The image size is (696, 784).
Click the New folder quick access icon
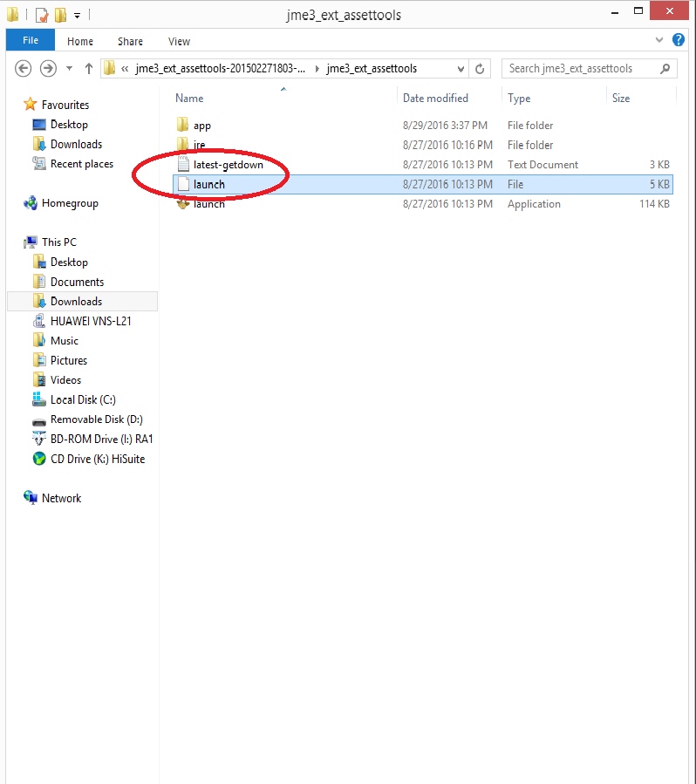(60, 15)
